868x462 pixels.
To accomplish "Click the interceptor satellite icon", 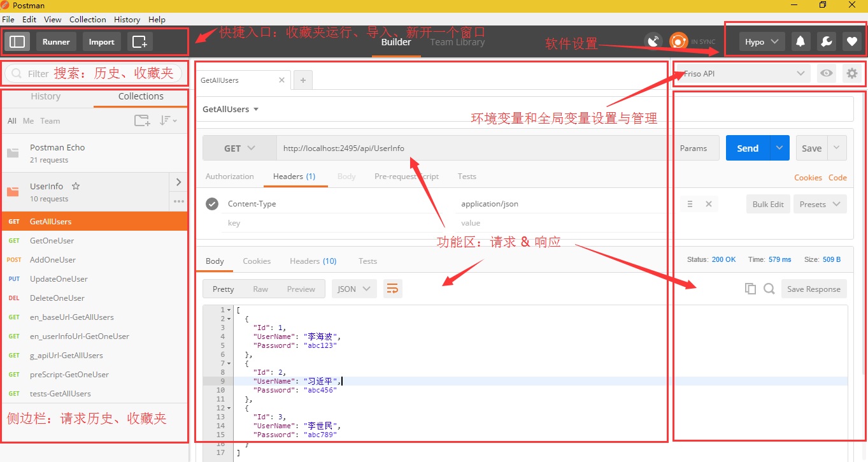I will [x=653, y=42].
